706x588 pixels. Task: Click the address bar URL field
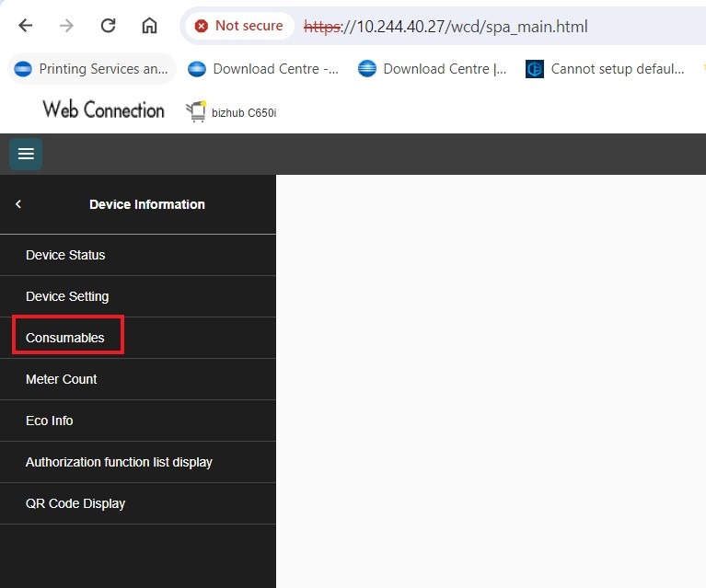pyautogui.click(x=460, y=26)
